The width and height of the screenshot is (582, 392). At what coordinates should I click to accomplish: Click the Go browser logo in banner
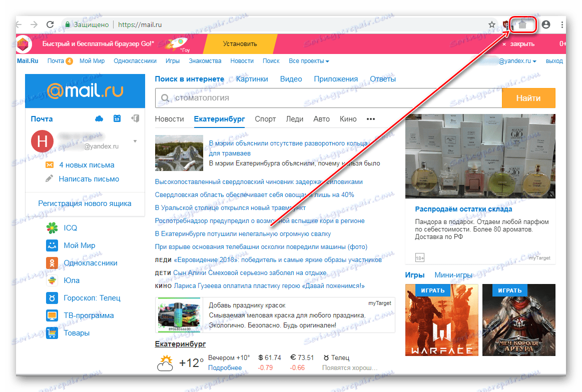point(23,44)
